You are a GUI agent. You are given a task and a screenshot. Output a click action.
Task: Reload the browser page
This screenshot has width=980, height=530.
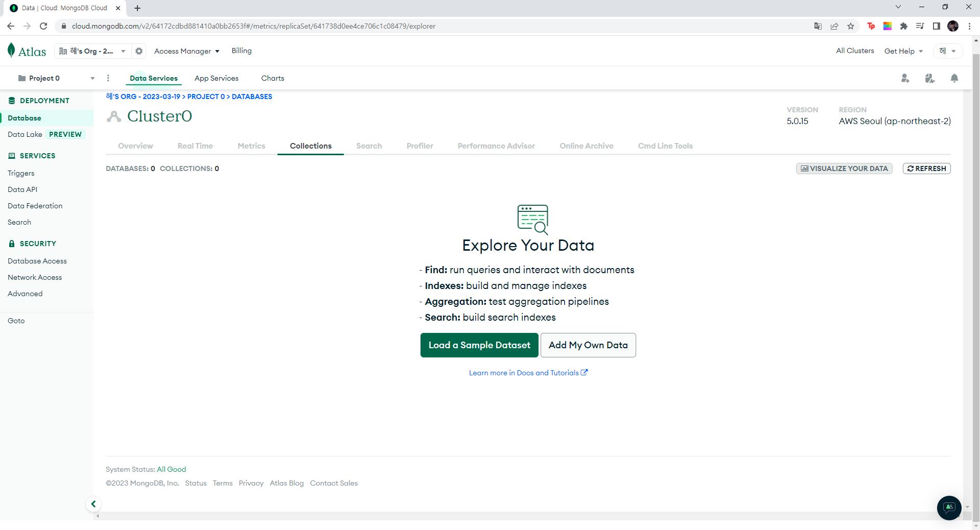pos(43,26)
